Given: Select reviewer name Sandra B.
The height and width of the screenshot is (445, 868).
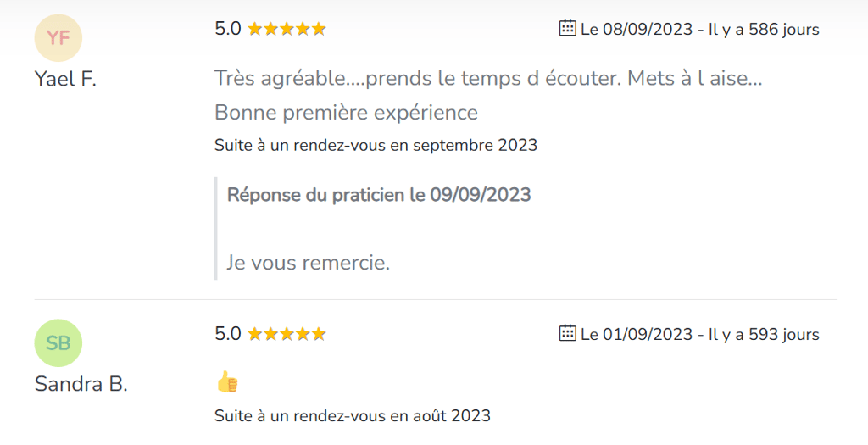Looking at the screenshot, I should point(81,385).
